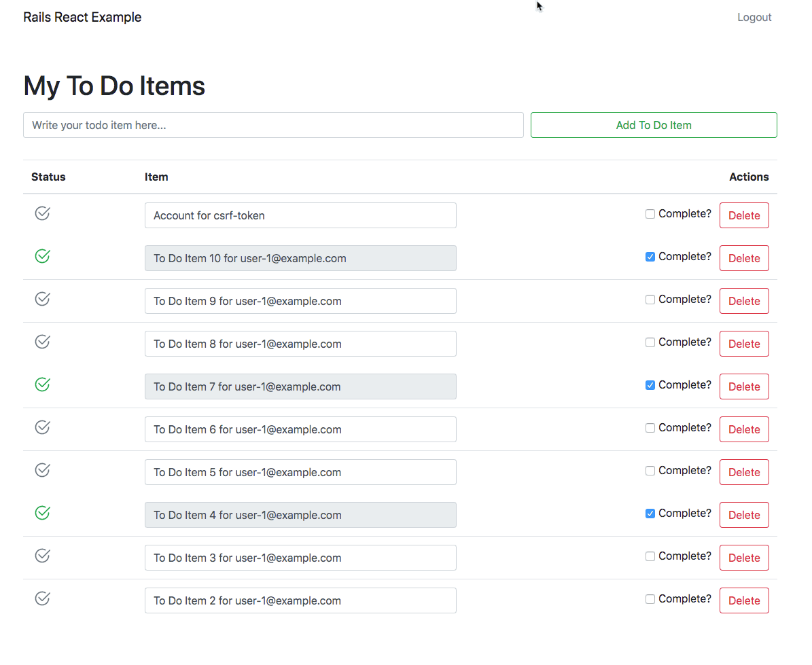Open the Rails React Example home link

click(82, 18)
